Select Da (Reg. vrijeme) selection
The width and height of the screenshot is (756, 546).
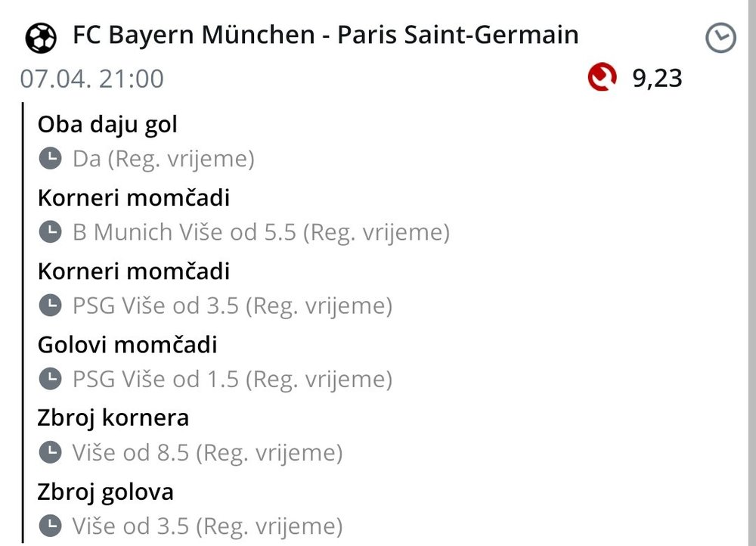(x=163, y=159)
